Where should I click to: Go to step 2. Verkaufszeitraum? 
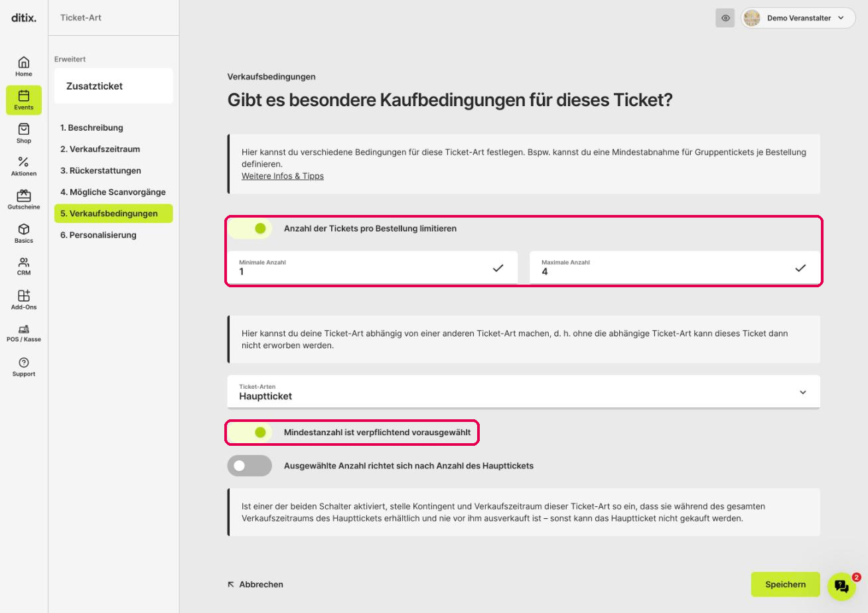click(x=100, y=149)
